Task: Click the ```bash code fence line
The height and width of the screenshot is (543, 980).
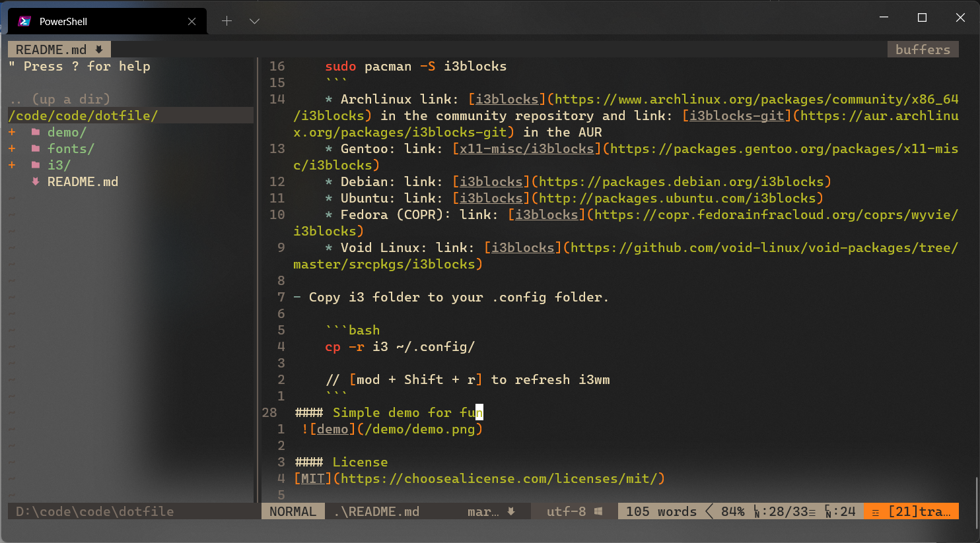Action: click(x=352, y=330)
